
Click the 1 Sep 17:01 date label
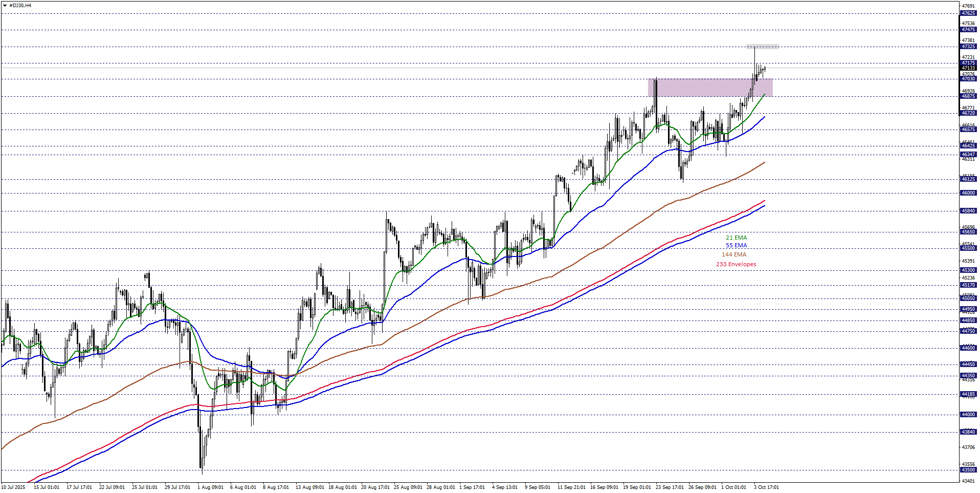[x=472, y=487]
